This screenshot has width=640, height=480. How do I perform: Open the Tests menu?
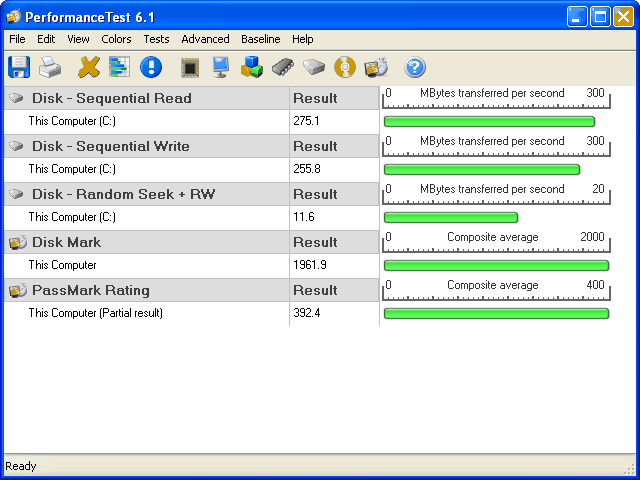point(156,39)
